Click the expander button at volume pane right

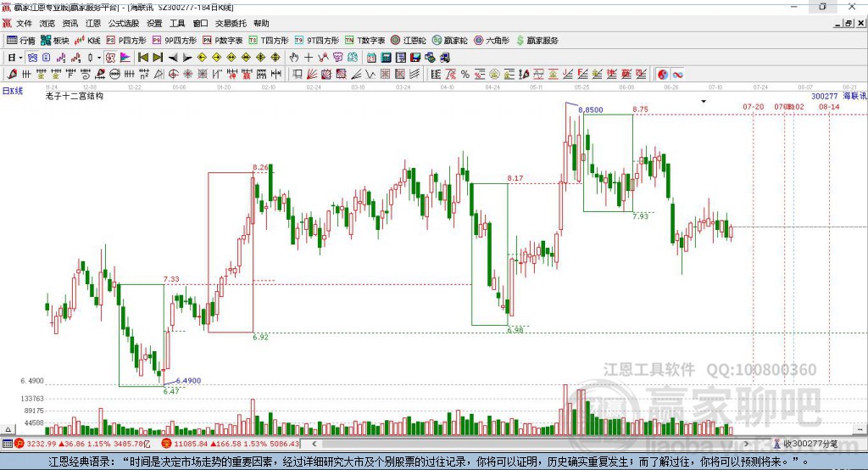[x=860, y=429]
